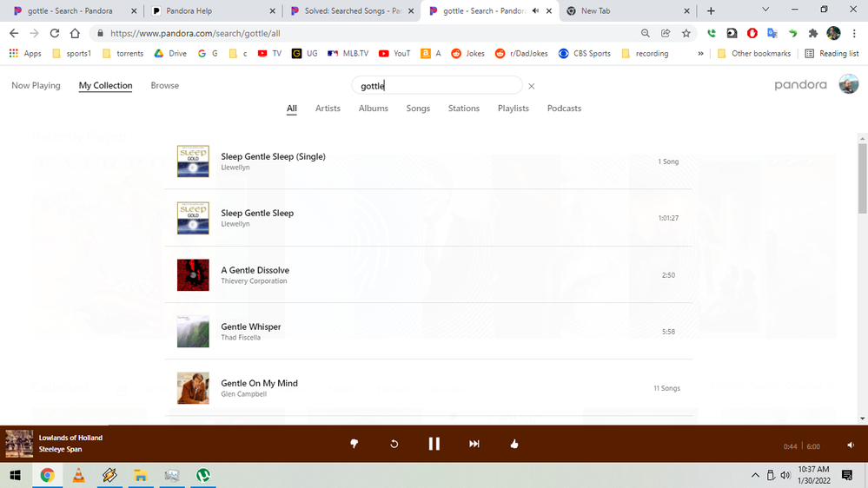Open the Browse page
868x488 pixels.
[x=164, y=86]
